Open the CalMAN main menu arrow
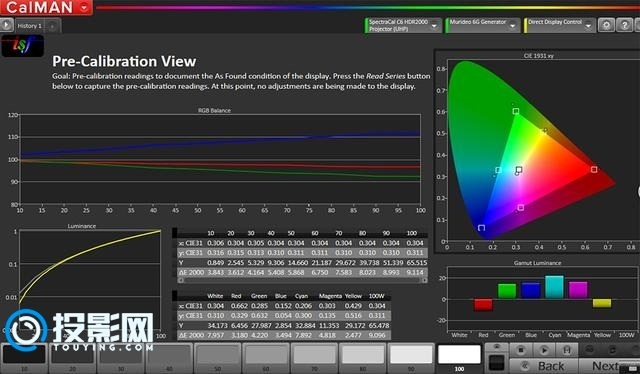640x374 pixels. [84, 8]
